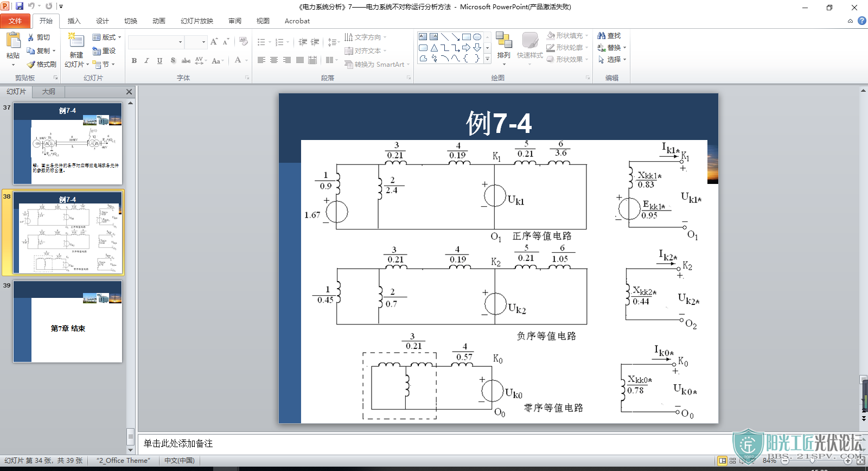868x471 pixels.
Task: Switch to the 大纲 outline pane tab
Action: (x=48, y=92)
